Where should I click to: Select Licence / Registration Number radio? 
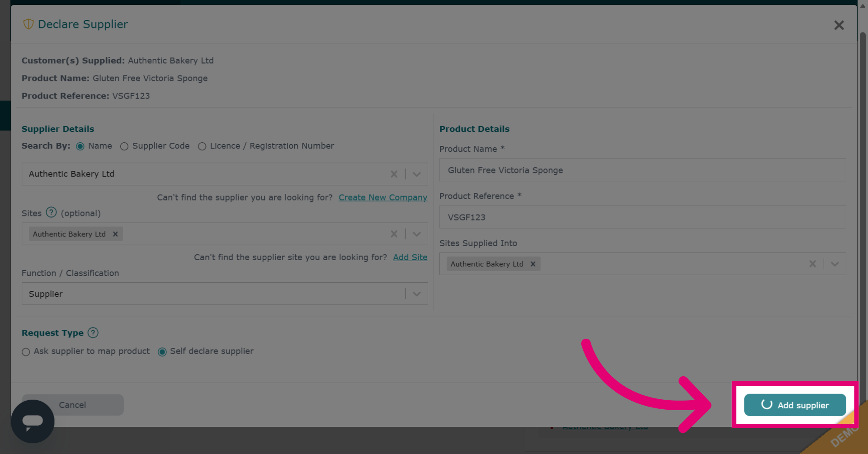pyautogui.click(x=202, y=146)
